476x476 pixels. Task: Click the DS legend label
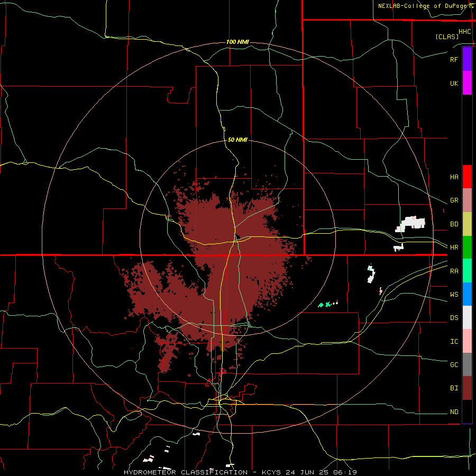point(454,318)
